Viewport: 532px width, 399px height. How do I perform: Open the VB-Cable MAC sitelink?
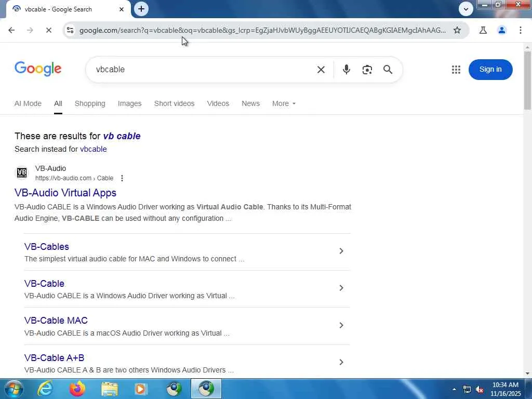[56, 321]
